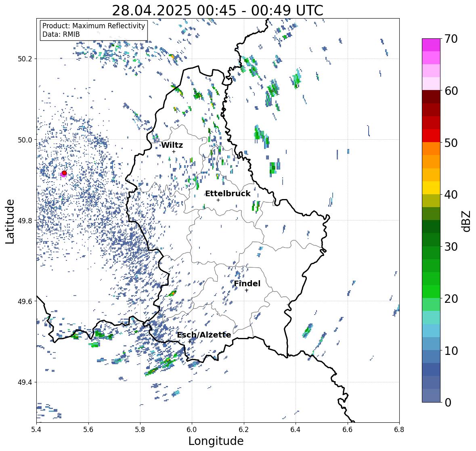Pick the olive colorbar swatch below 40
476x451 pixels.
(x=431, y=201)
